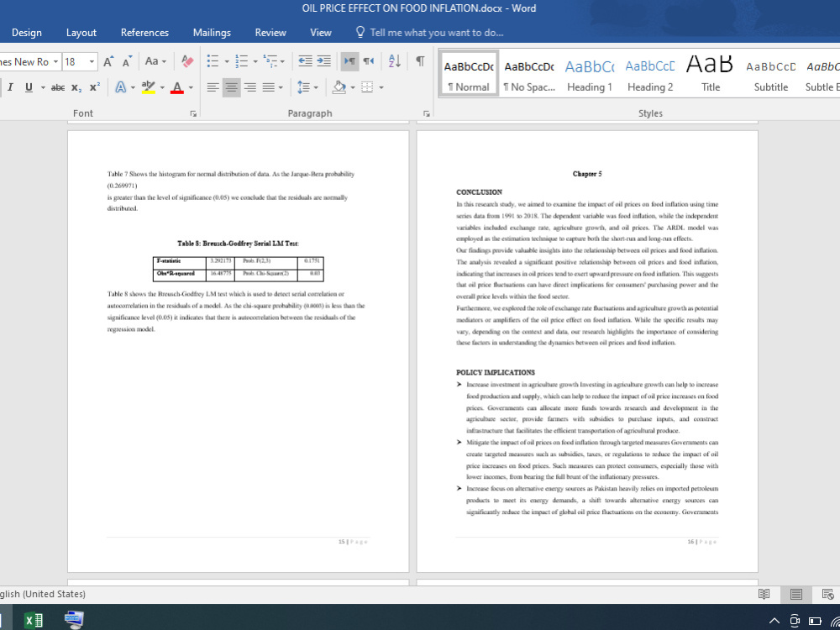Open font name dropdown list
This screenshot has width=840, height=630.
tap(55, 61)
